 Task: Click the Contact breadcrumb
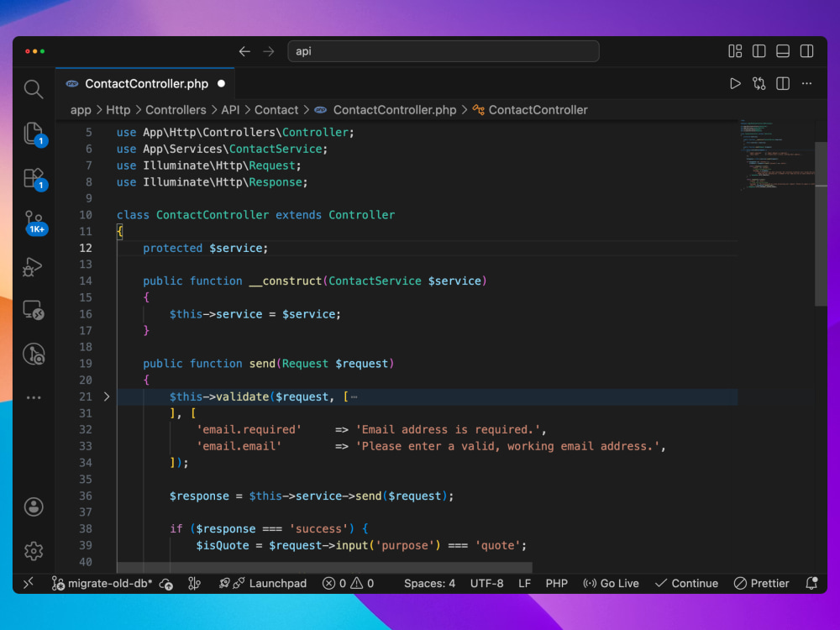point(276,110)
